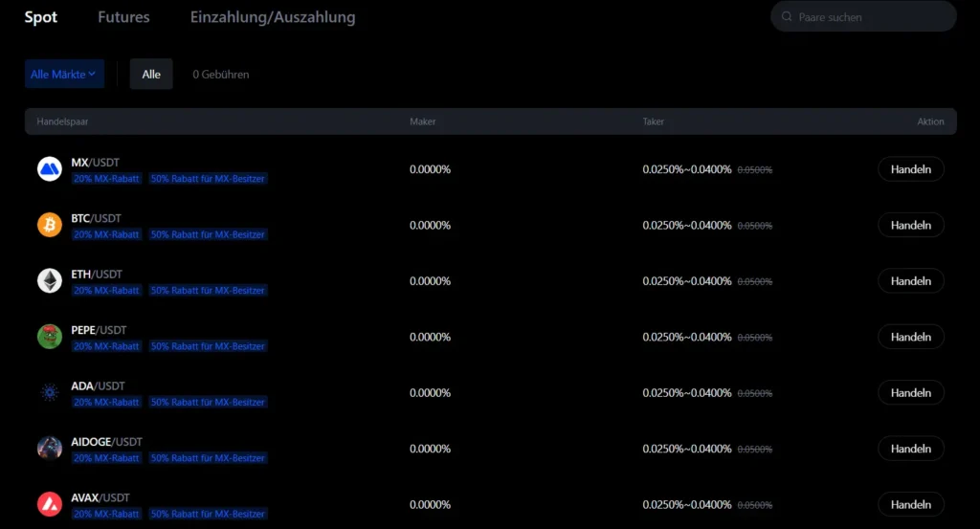
Task: Click the Ethereum coin icon
Action: [50, 280]
